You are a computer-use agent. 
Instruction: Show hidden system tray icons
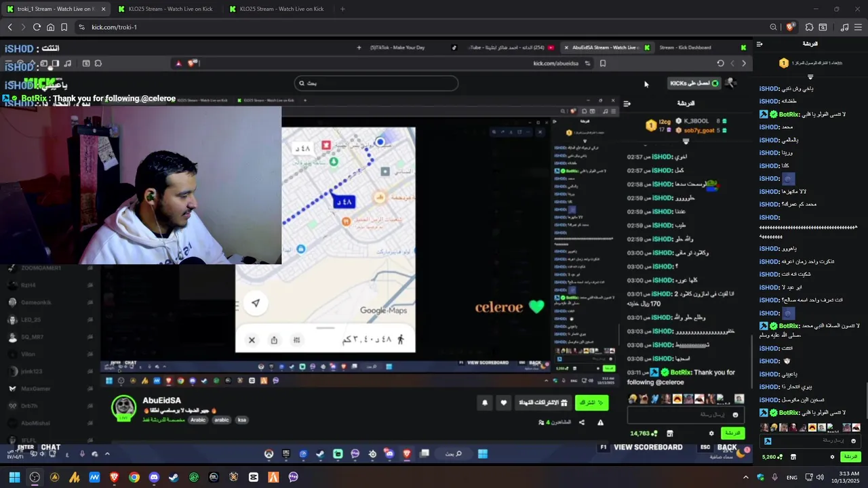pyautogui.click(x=746, y=477)
